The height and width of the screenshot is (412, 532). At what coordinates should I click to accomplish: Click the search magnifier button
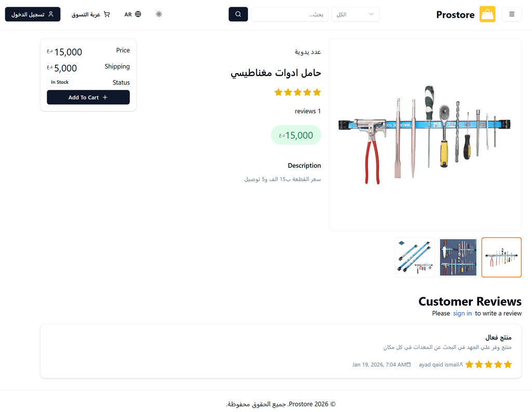click(238, 15)
